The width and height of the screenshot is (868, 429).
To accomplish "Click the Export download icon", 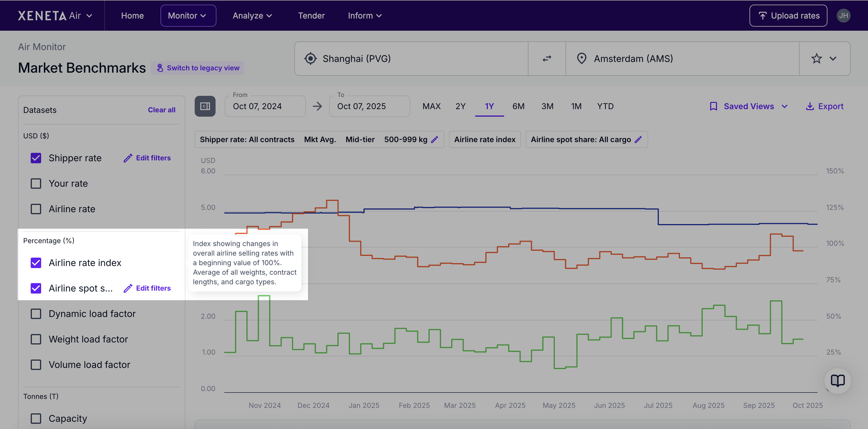I will 809,107.
